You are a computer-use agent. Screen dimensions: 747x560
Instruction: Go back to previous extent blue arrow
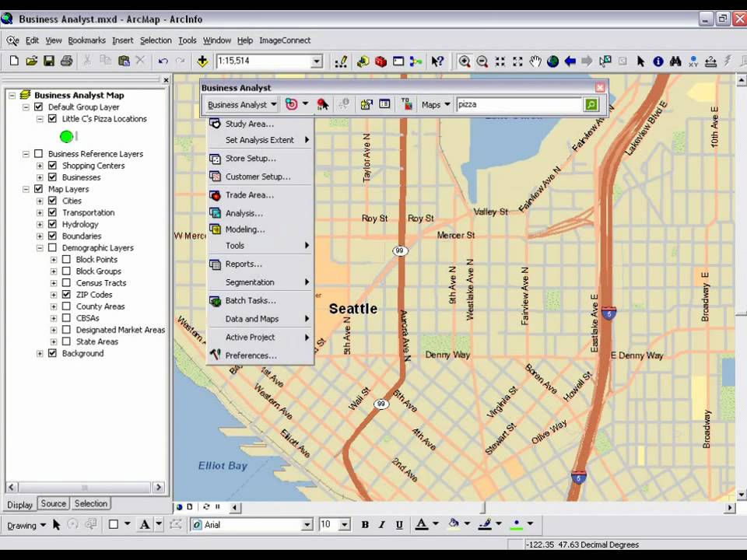point(570,61)
